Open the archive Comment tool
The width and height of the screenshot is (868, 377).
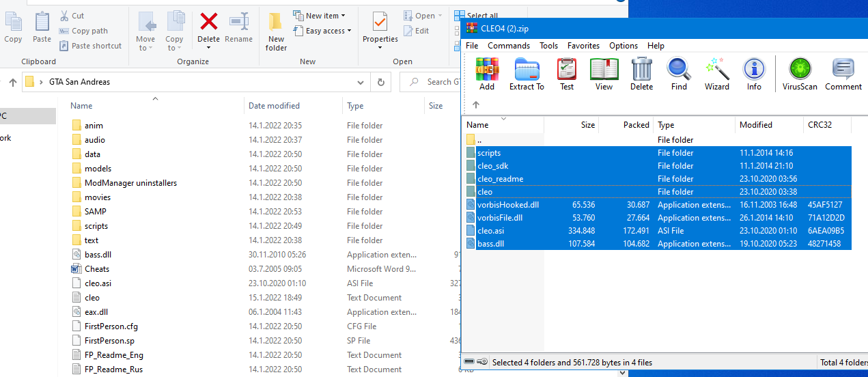click(x=843, y=74)
